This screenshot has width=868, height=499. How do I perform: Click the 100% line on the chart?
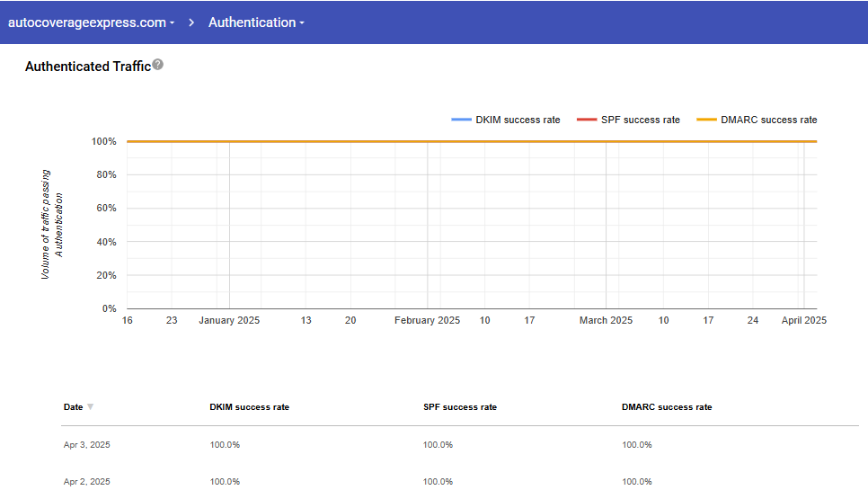pos(472,141)
